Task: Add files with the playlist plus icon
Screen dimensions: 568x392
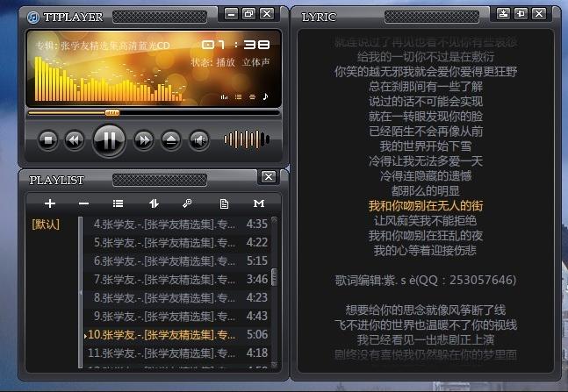Action: [x=50, y=203]
